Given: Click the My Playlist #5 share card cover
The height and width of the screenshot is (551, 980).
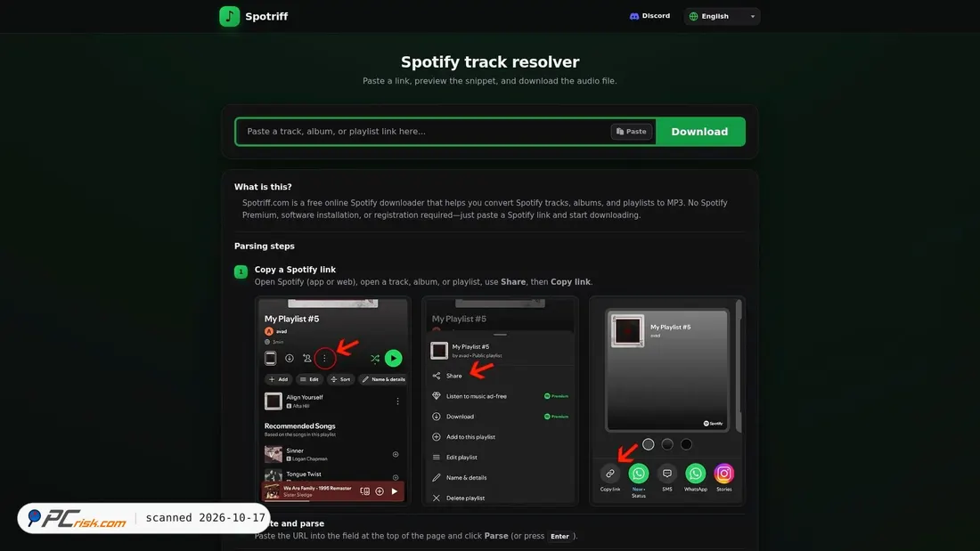Looking at the screenshot, I should 627,330.
